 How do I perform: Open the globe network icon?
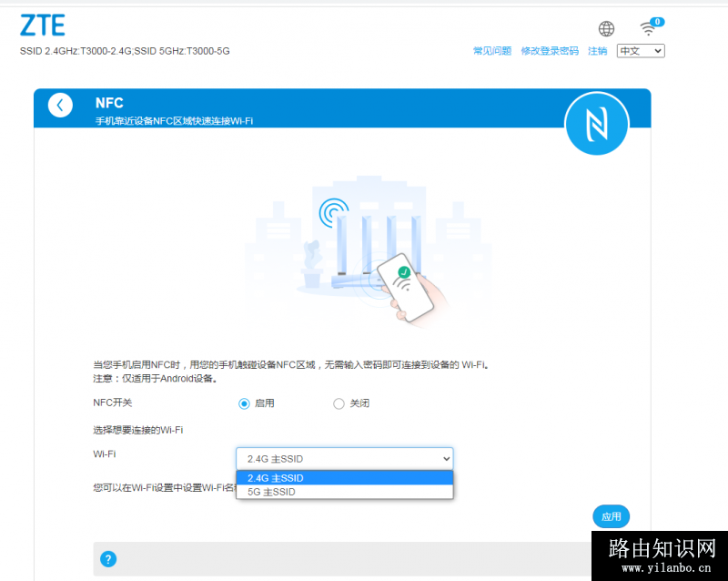(x=606, y=28)
